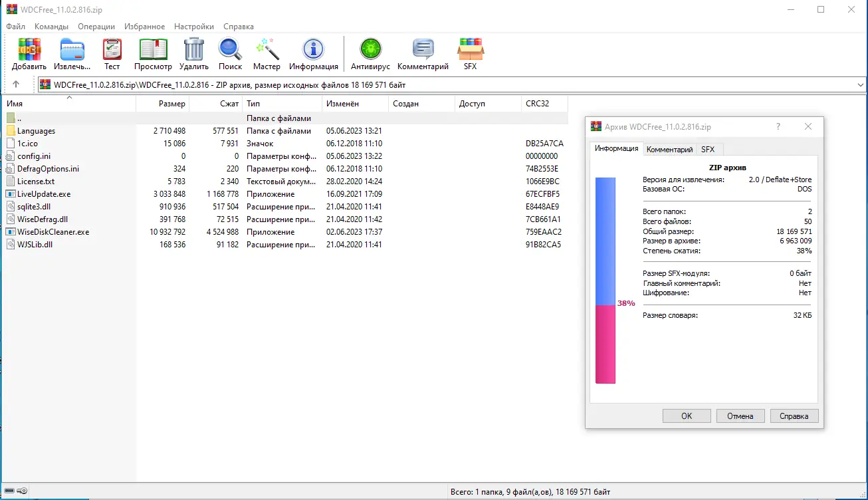Launch the Мастер (Wizard) tool
The image size is (868, 500).
pyautogui.click(x=267, y=49)
